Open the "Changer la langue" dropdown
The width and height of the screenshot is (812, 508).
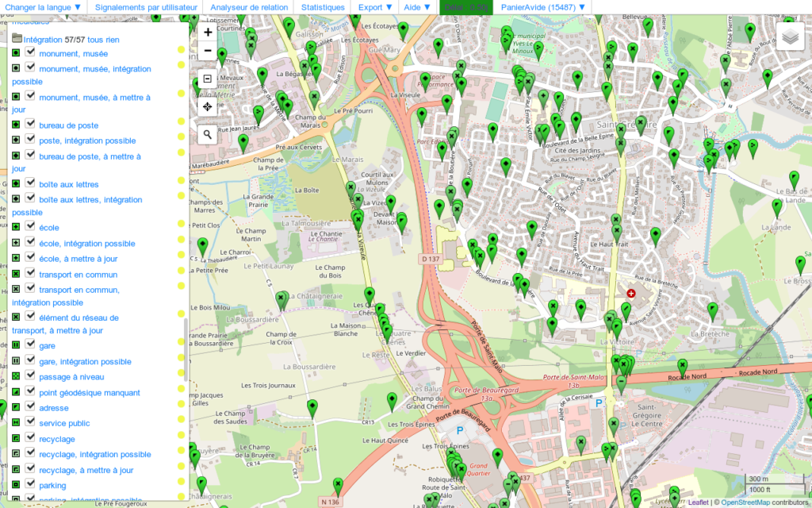(x=43, y=7)
